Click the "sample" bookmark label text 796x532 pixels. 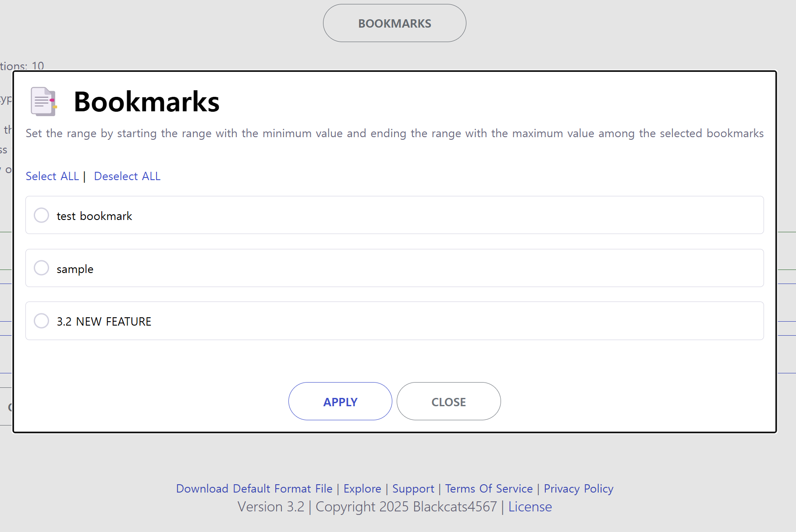75,269
